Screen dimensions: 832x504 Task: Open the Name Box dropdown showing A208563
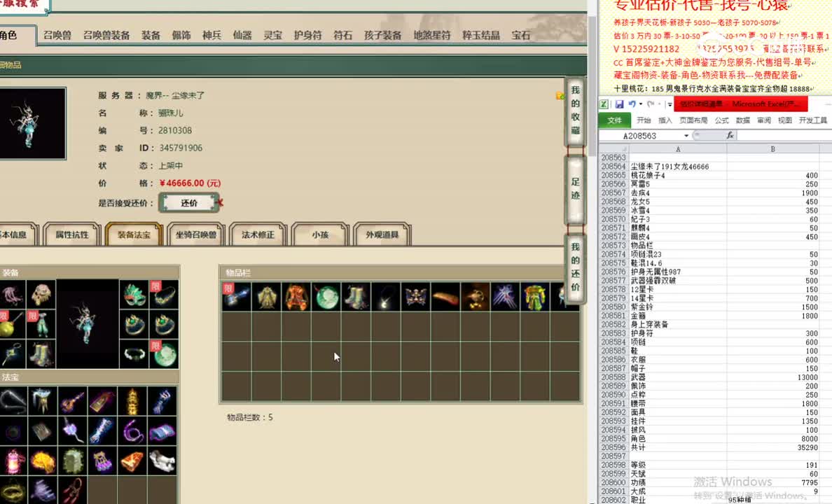point(686,136)
